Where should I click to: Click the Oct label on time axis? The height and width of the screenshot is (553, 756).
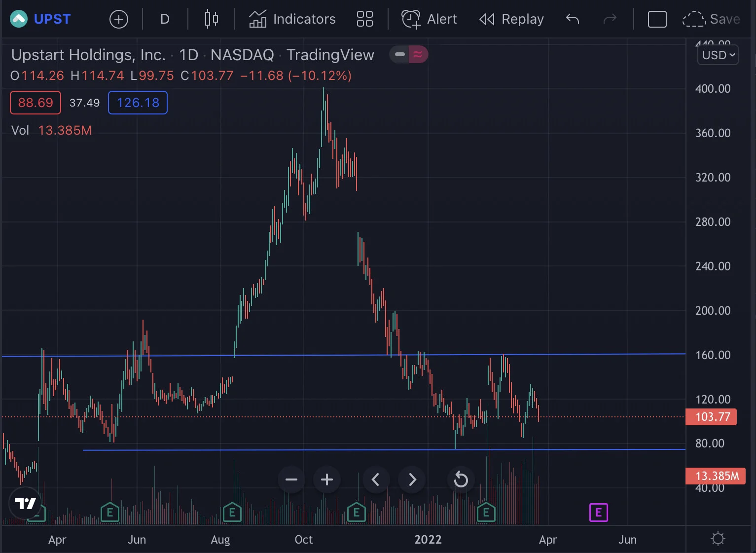[x=304, y=540]
